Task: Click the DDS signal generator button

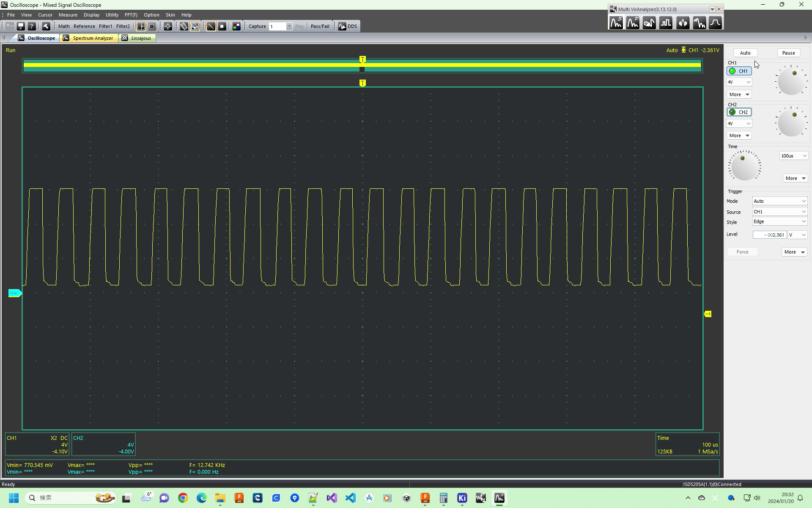Action: click(348, 26)
